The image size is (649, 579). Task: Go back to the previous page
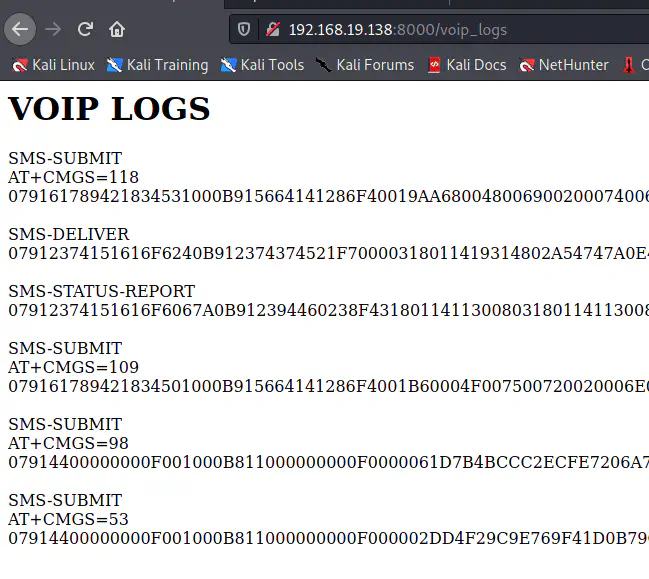20,29
